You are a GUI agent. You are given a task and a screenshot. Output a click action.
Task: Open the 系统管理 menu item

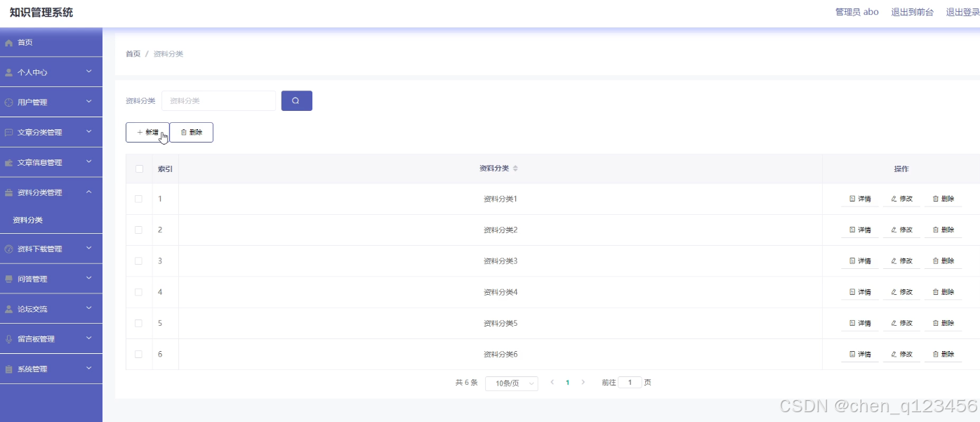tap(51, 369)
